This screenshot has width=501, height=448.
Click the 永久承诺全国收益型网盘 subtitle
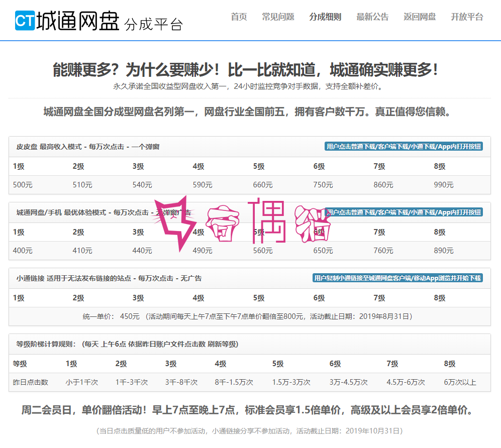point(248,86)
